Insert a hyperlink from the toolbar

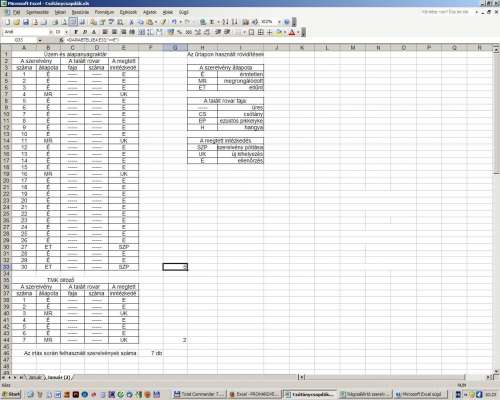pyautogui.click(x=203, y=22)
